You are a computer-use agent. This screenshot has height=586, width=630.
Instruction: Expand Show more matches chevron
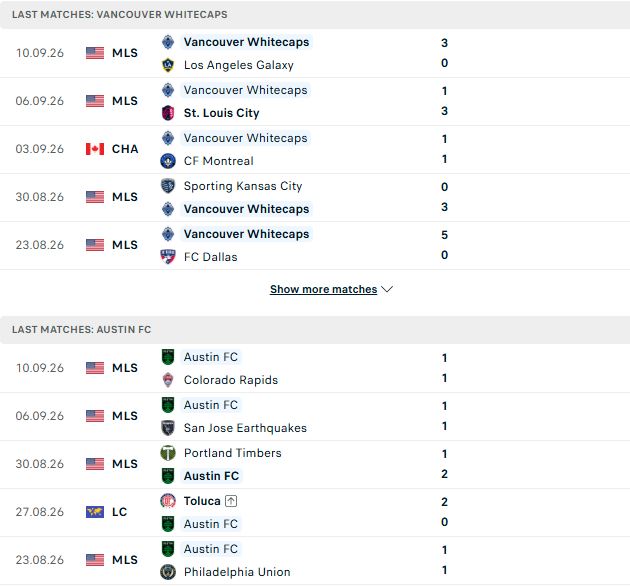click(x=387, y=289)
